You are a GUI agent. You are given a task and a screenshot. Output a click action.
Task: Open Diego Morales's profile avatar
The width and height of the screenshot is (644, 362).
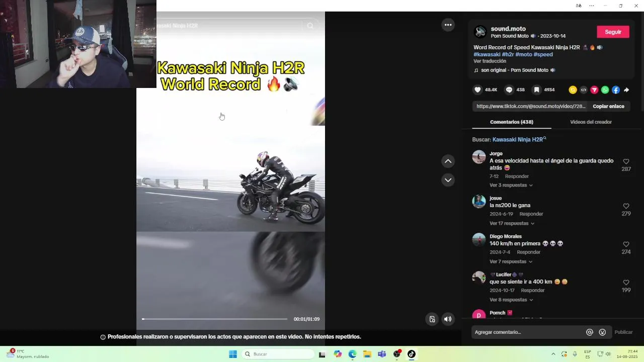pyautogui.click(x=479, y=239)
